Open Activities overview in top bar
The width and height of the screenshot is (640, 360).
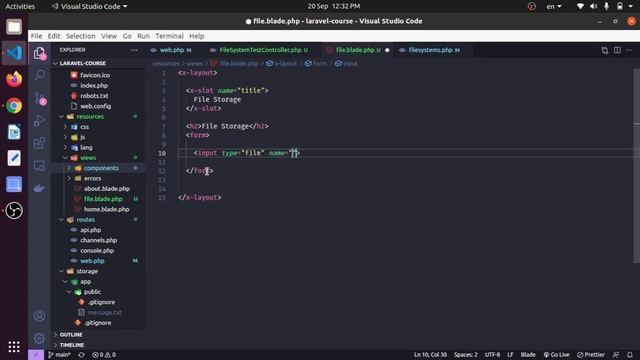[x=20, y=6]
